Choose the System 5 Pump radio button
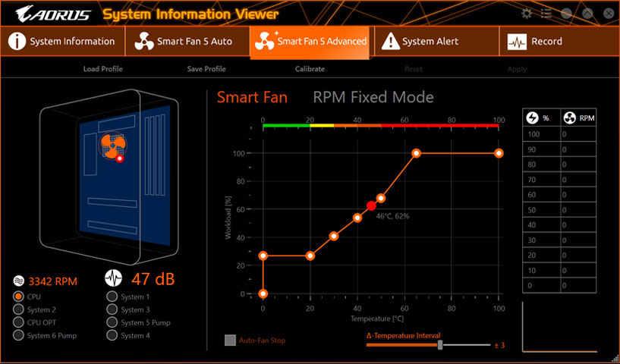Viewport: 620px width, 364px height. coord(112,322)
